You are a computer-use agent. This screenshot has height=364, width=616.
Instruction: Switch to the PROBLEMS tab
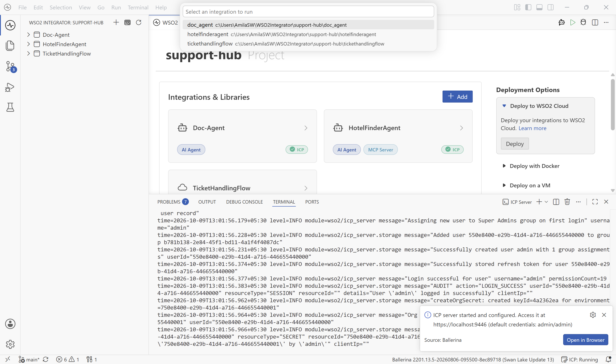(x=173, y=202)
